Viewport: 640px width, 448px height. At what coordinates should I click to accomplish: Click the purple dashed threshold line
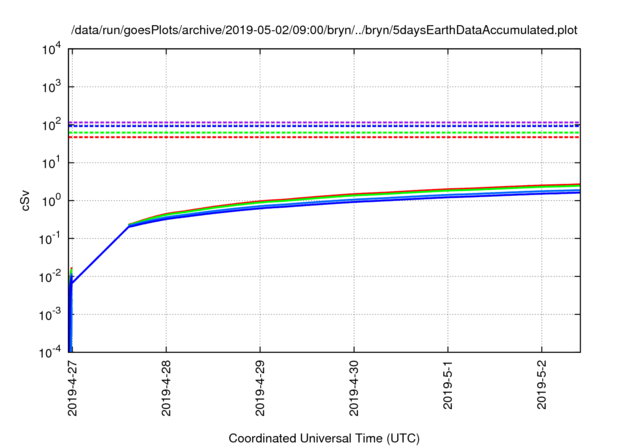(x=324, y=122)
